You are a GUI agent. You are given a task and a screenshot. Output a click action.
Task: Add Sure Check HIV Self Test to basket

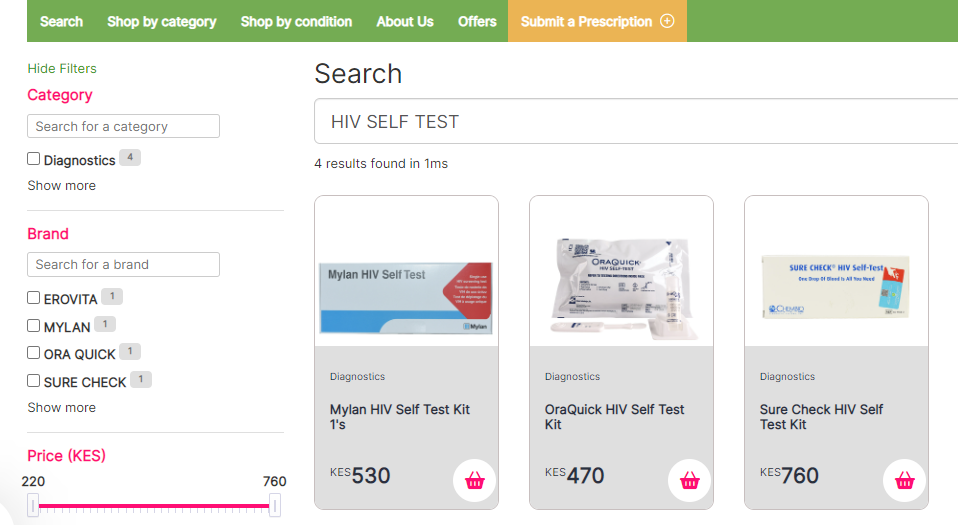[904, 480]
